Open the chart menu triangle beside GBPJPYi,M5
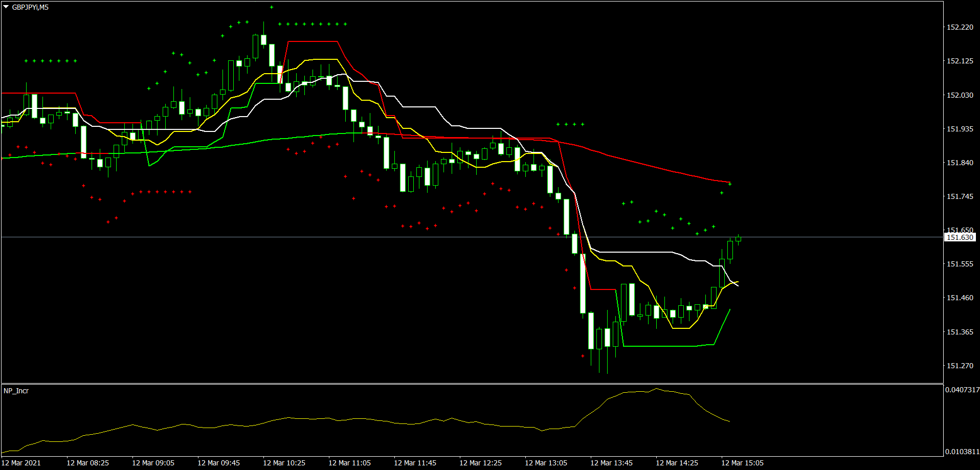 (x=6, y=7)
